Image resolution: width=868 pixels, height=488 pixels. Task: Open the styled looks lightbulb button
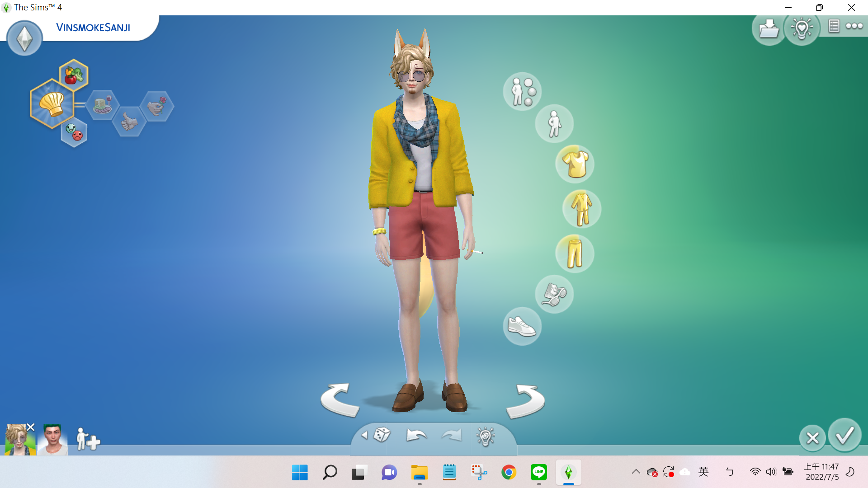pos(486,436)
